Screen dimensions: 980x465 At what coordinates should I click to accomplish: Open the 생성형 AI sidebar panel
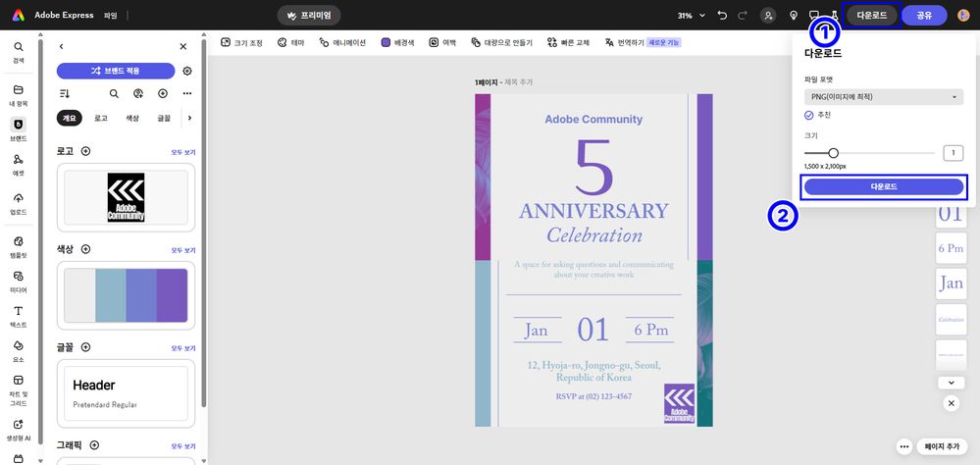18,431
